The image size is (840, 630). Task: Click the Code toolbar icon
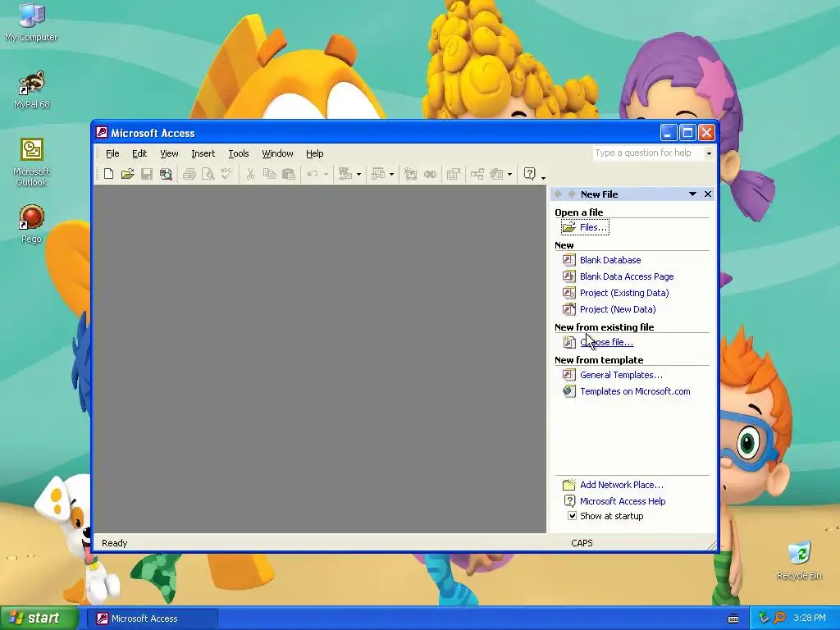click(x=411, y=174)
